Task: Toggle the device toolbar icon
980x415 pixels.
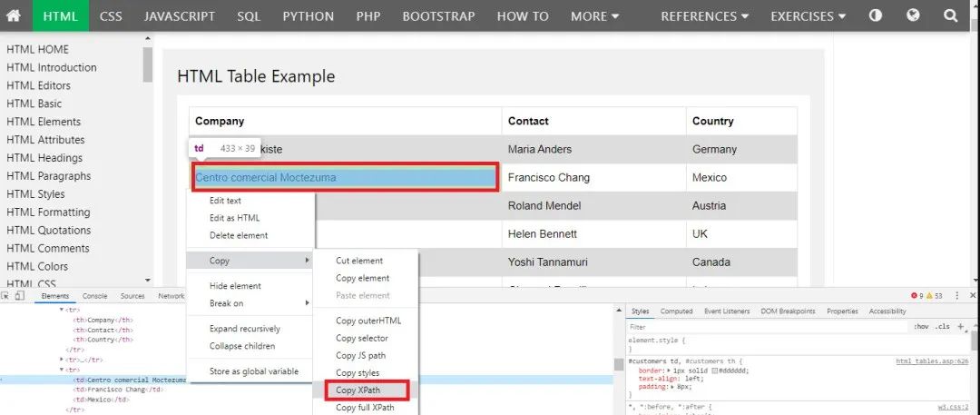Action: coord(20,296)
